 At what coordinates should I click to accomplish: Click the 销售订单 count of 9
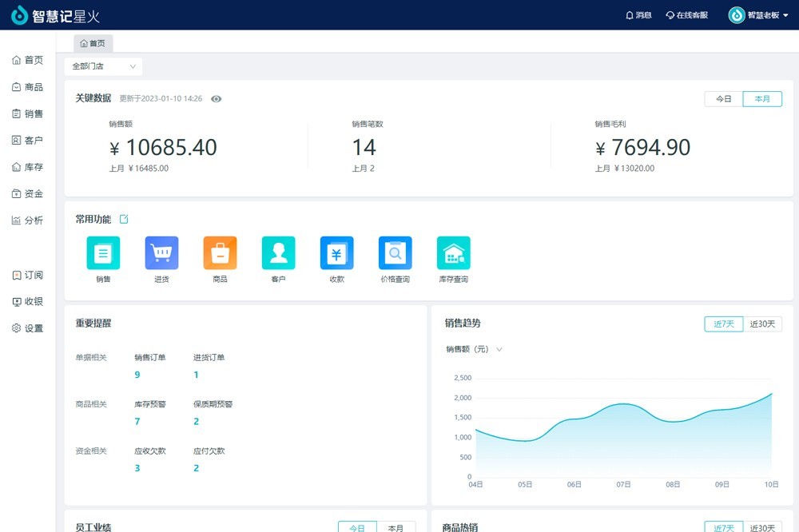click(137, 375)
